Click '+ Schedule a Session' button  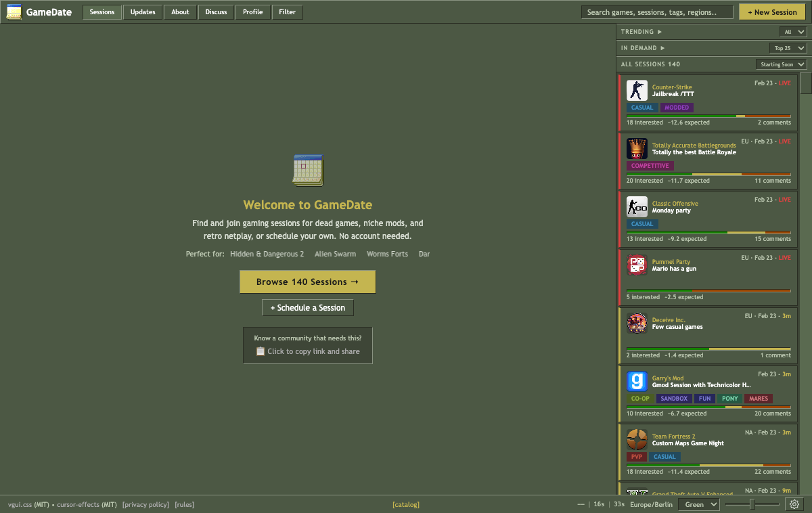click(x=308, y=308)
